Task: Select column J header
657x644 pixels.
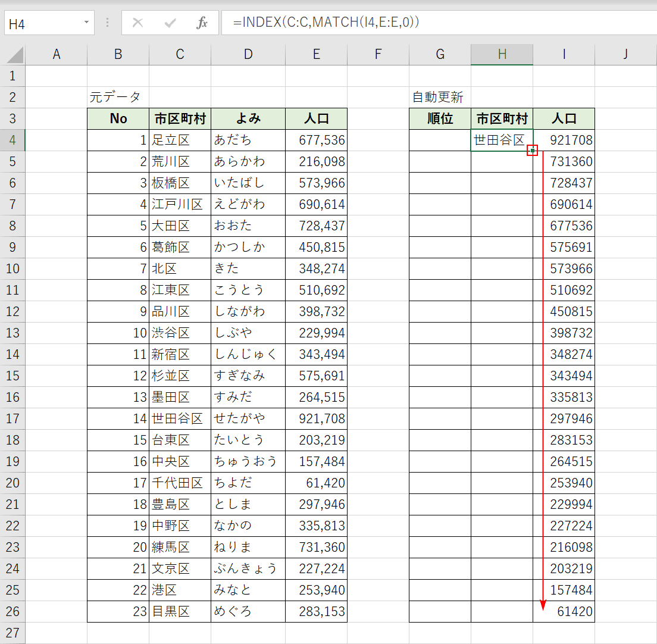Action: click(626, 55)
